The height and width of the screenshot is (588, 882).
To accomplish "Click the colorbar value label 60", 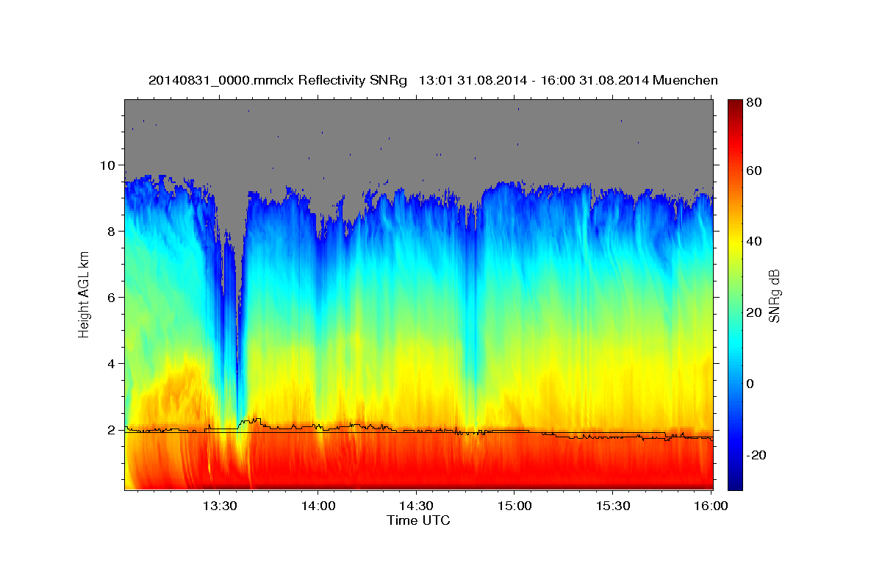I will (755, 171).
